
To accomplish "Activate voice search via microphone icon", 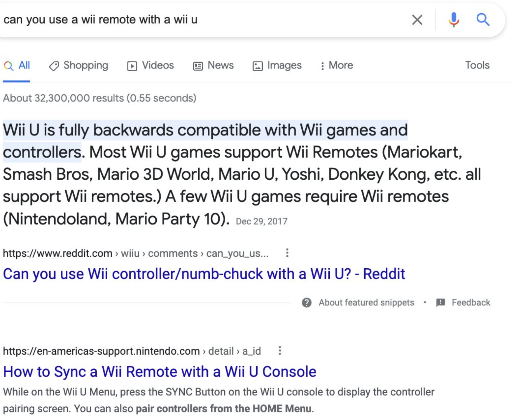I will [x=454, y=19].
